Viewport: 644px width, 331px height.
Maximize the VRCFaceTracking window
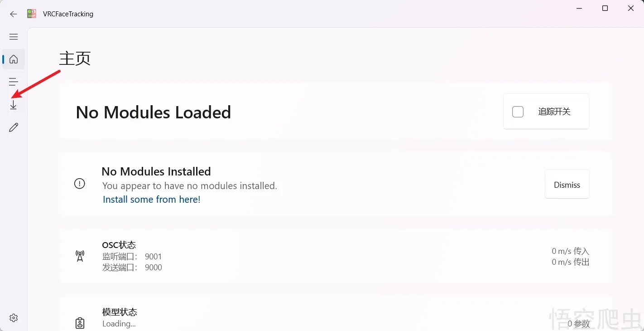coord(605,8)
